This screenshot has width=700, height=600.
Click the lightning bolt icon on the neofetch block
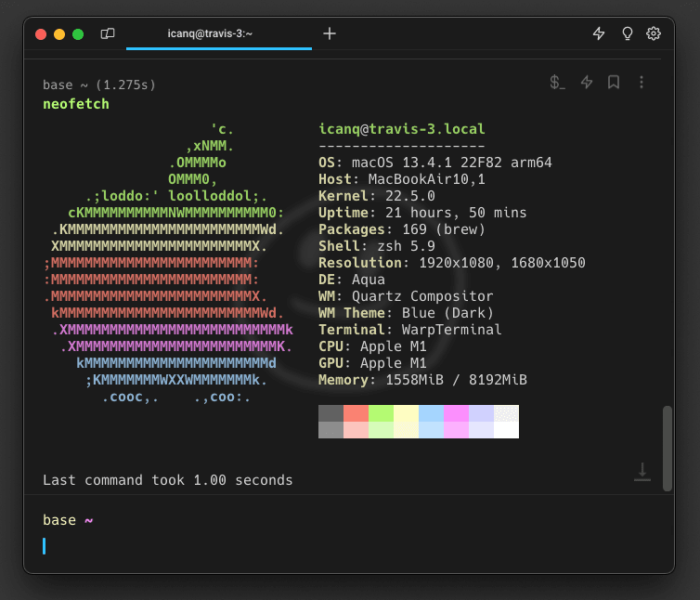point(587,83)
